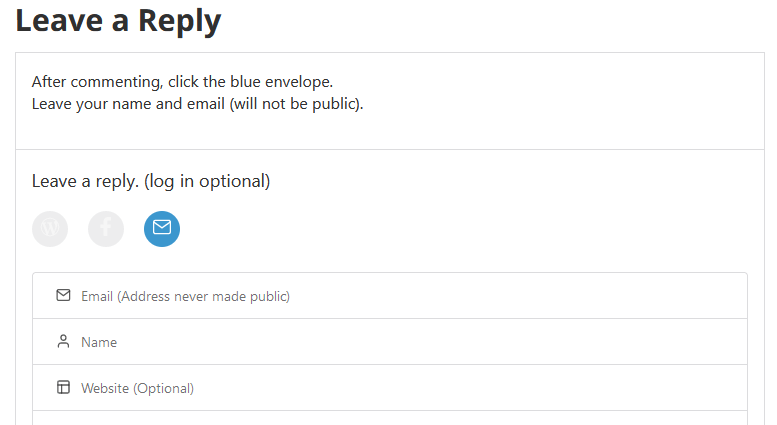Click the "Name" placeholder text
The image size is (777, 425).
[x=99, y=342]
